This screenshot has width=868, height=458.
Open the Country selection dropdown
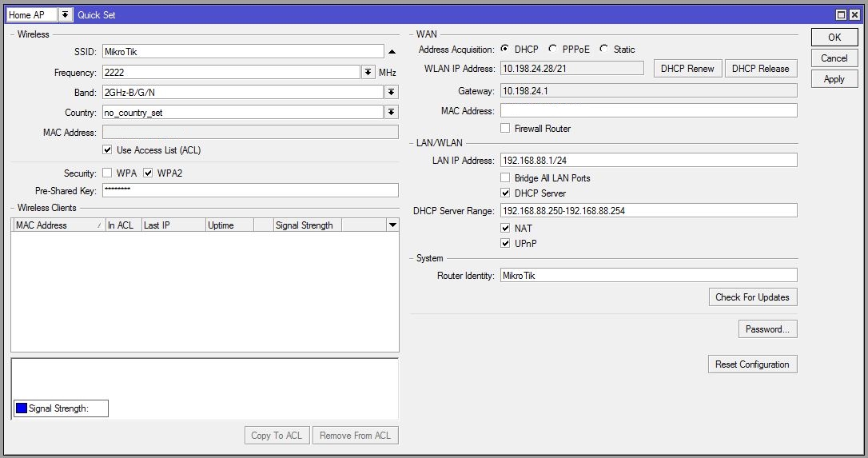click(392, 113)
